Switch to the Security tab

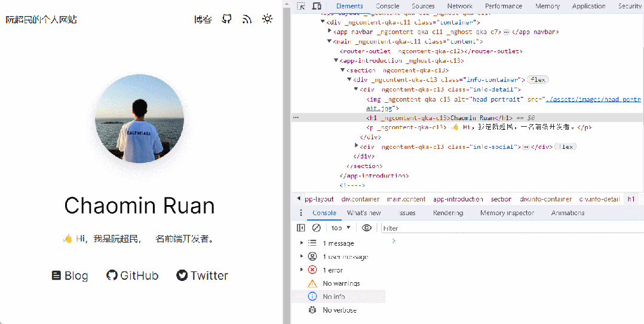tap(630, 6)
